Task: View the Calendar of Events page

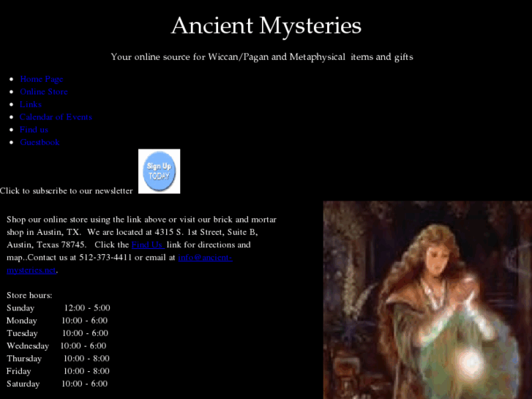Action: point(56,117)
